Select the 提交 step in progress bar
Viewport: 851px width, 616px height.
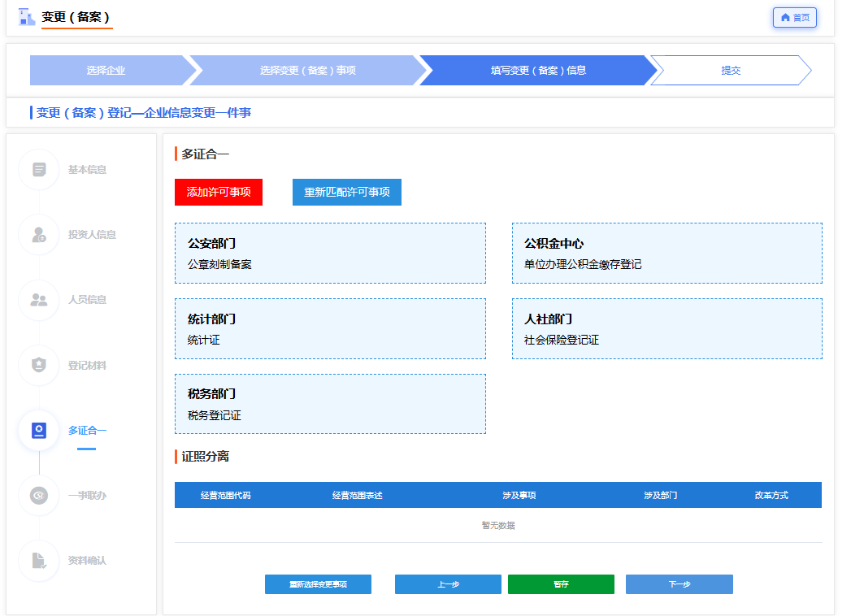[x=730, y=71]
